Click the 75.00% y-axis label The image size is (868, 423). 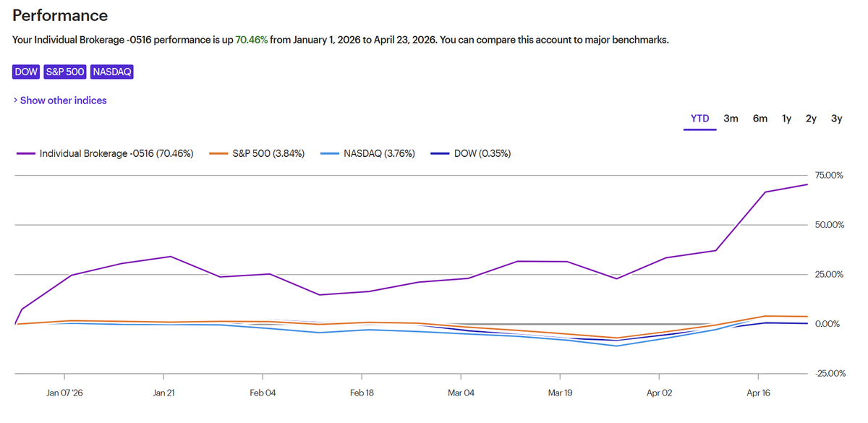point(829,175)
